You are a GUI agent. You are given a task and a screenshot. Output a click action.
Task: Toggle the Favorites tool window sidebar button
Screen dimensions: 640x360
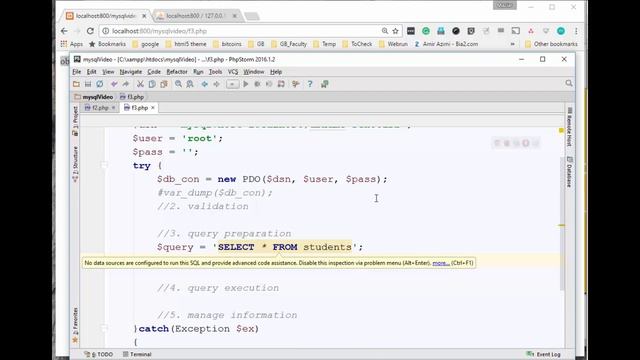pyautogui.click(x=75, y=325)
